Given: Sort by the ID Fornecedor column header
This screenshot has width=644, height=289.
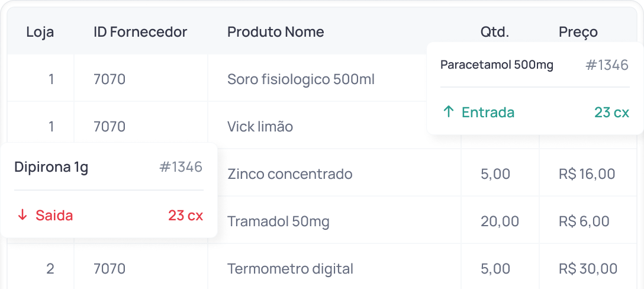Looking at the screenshot, I should 140,32.
